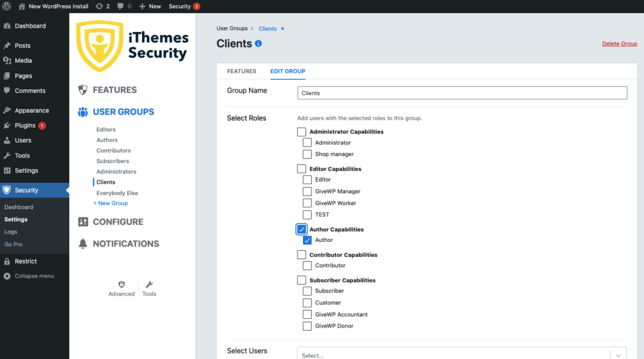Click the Notifications bell icon

click(83, 243)
